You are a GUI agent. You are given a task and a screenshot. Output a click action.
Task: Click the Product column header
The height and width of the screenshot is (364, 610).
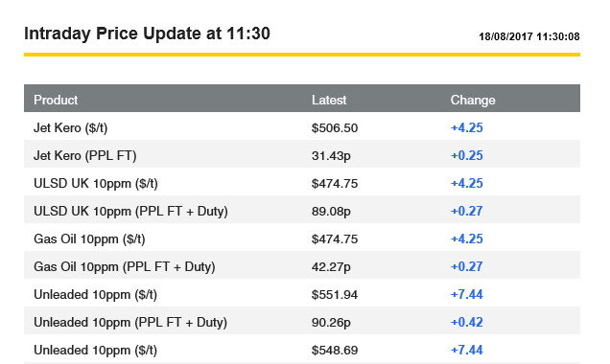point(56,101)
